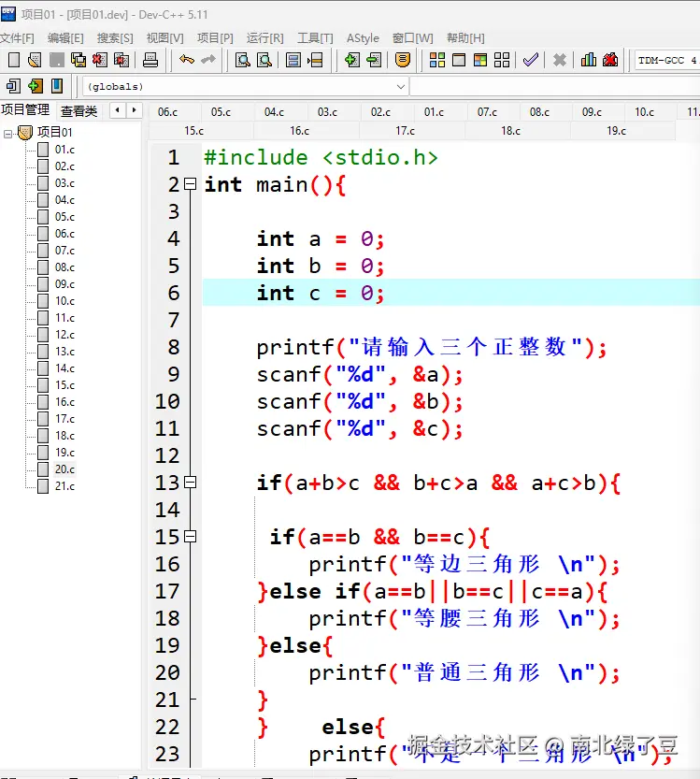Switch to the 01.c editor tab
Viewport: 700px width, 779px height.
point(434,112)
